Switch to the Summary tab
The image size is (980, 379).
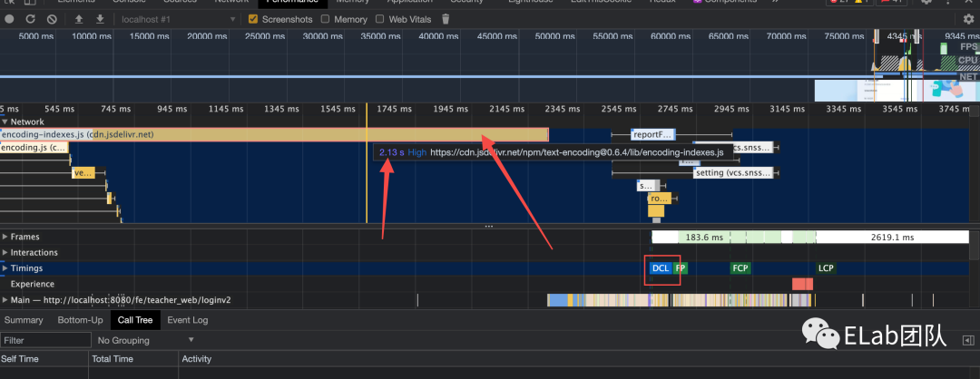tap(24, 320)
